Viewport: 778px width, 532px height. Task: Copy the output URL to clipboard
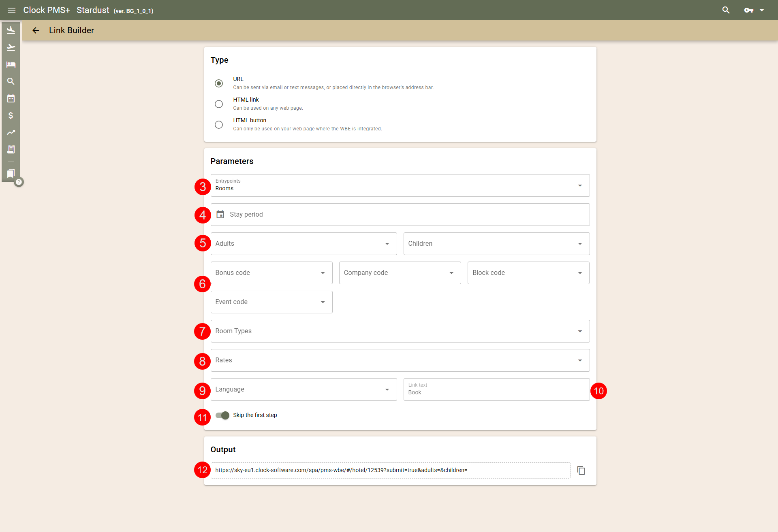coord(581,470)
